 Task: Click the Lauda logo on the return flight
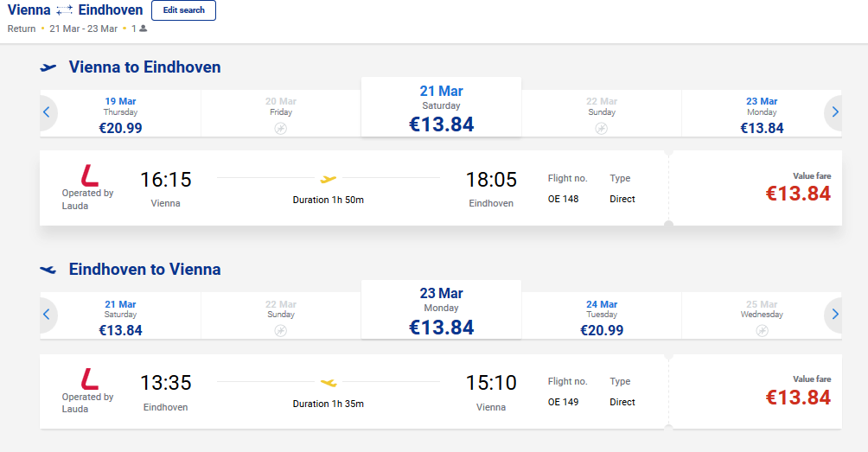89,378
